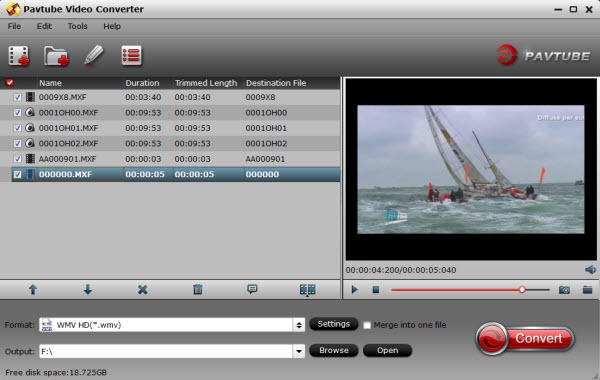Uncheck the 0009X8.MXF file checkbox

coord(18,97)
